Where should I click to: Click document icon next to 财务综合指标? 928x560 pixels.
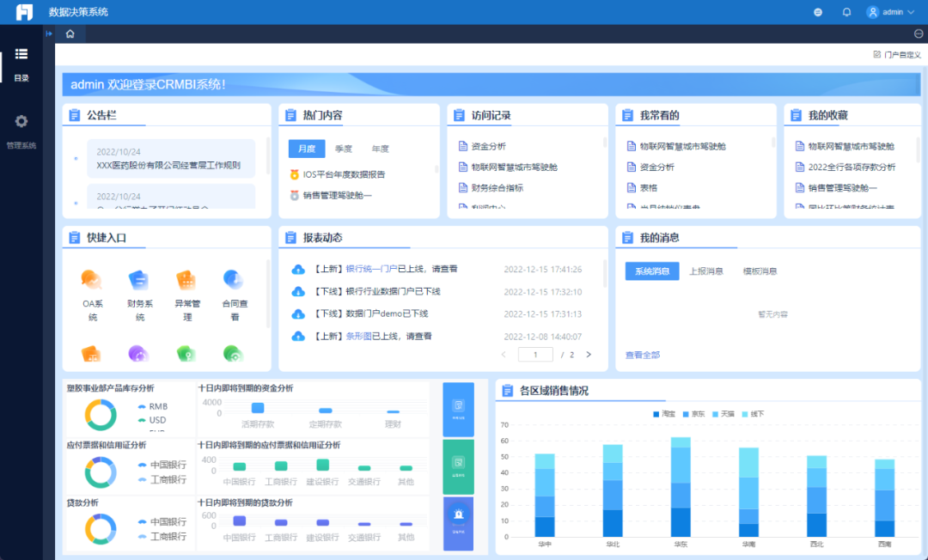[463, 188]
